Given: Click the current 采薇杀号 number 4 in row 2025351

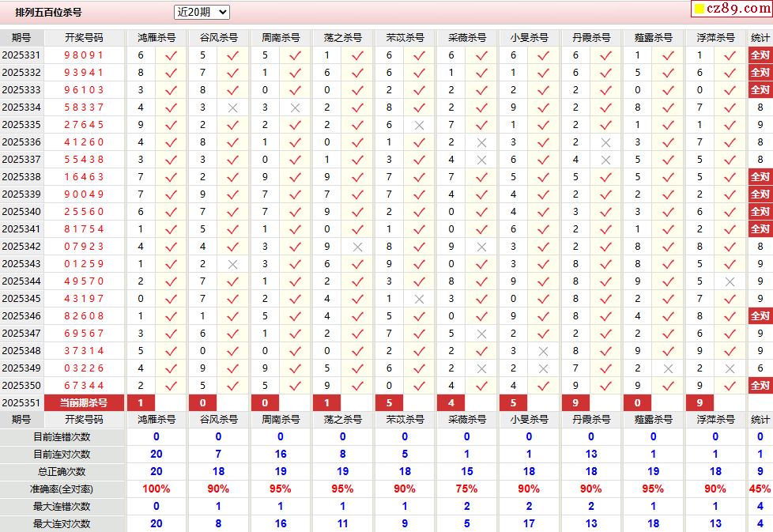Looking at the screenshot, I should point(451,403).
